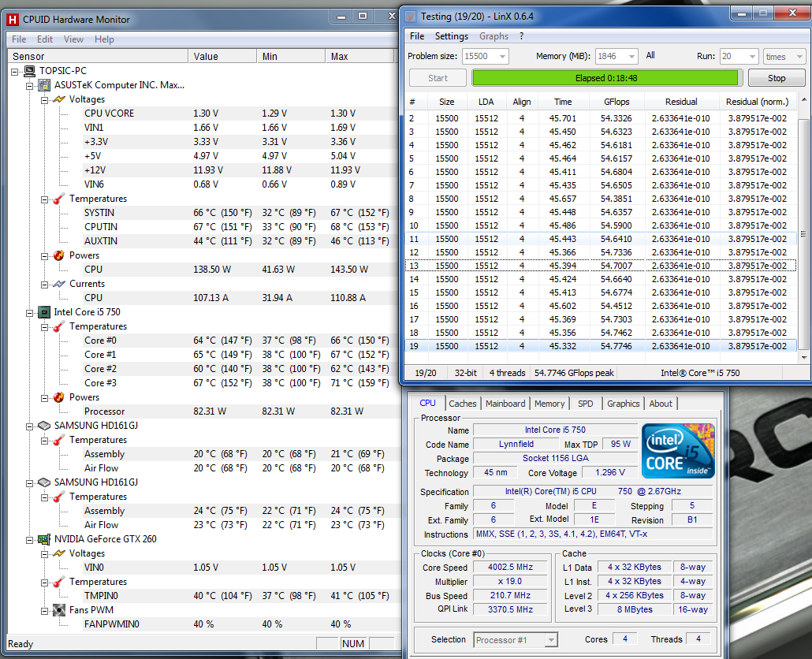Click the LinX results scrollbar up arrow
Screen dimensions: 812x659
(x=803, y=99)
